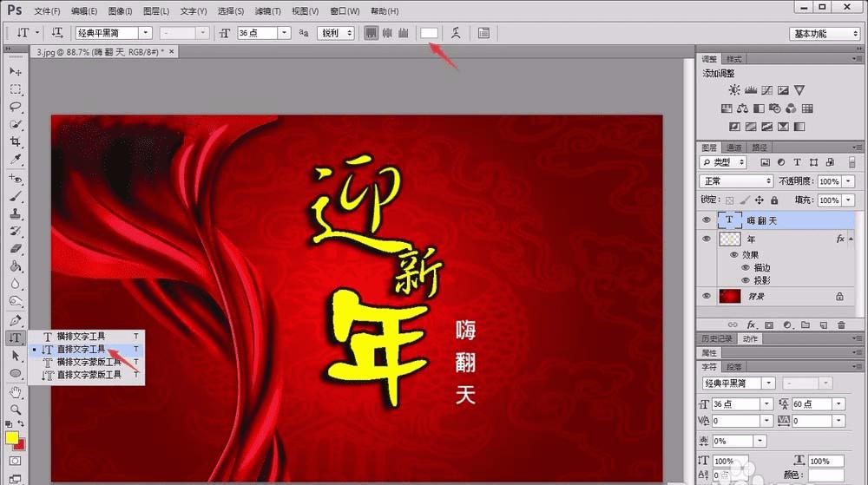Viewport: 868px width, 485px height.
Task: Open Create Warped Text in options bar
Action: pyautogui.click(x=457, y=33)
